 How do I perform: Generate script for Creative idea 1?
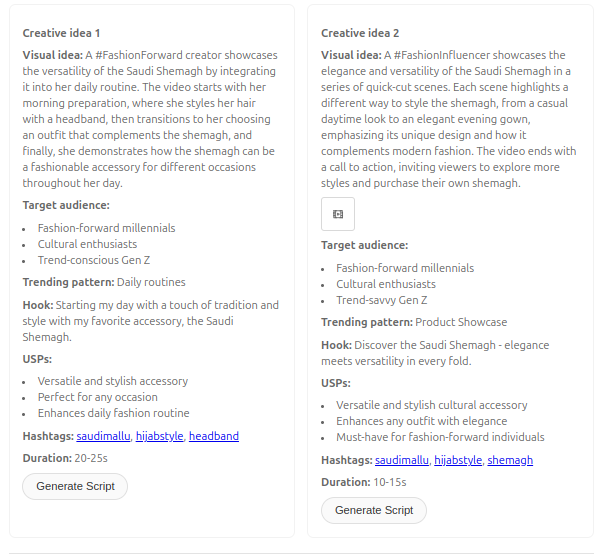click(x=75, y=486)
